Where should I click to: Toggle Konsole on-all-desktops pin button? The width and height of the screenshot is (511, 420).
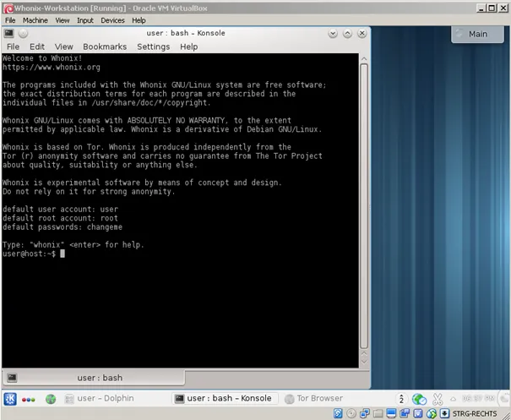23,33
